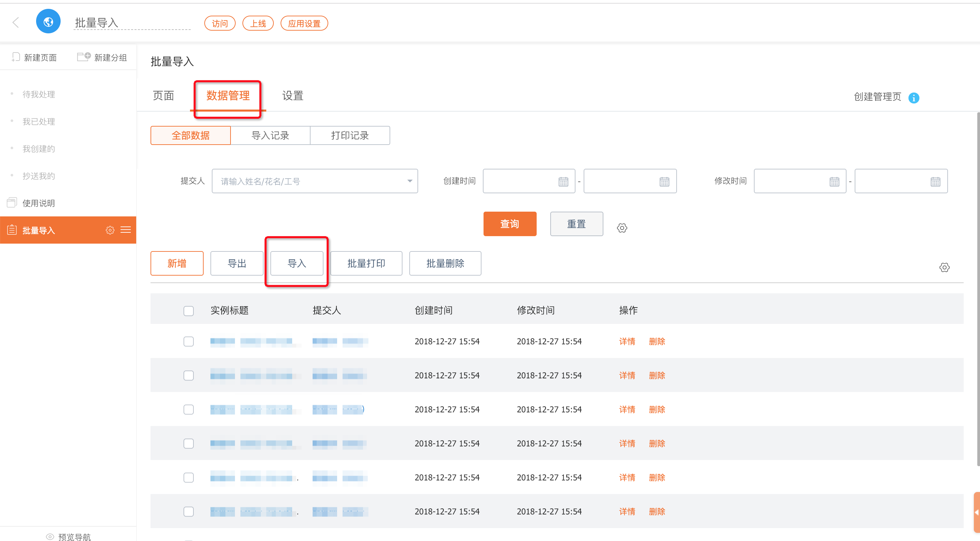980x541 pixels.
Task: Select 导入记录 tab
Action: pyautogui.click(x=270, y=135)
